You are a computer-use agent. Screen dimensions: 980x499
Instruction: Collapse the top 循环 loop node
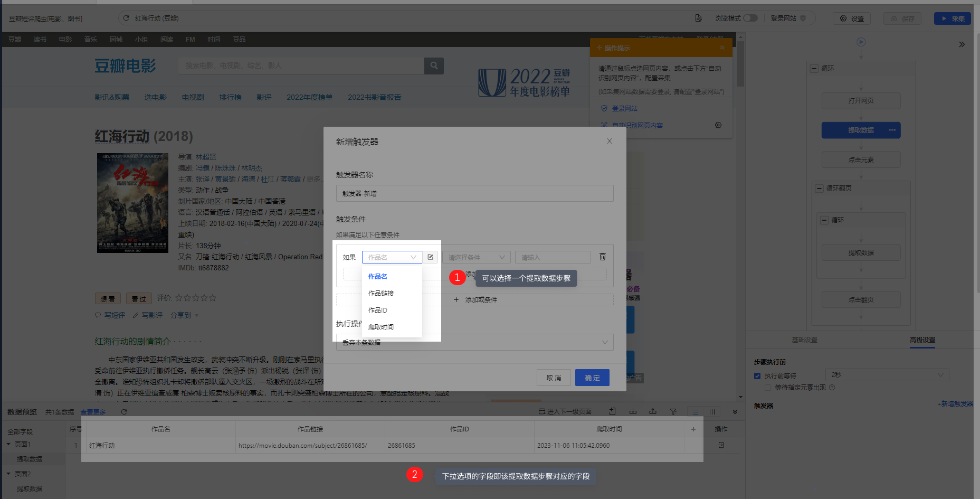814,68
